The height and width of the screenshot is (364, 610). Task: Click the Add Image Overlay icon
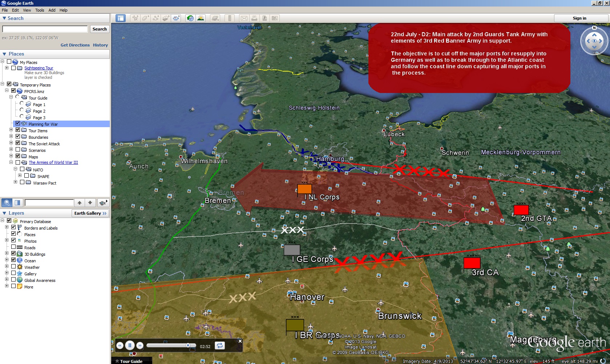point(166,18)
